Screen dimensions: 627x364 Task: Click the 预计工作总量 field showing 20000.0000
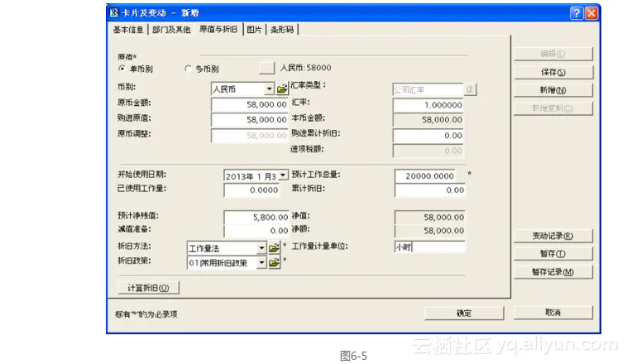click(425, 176)
